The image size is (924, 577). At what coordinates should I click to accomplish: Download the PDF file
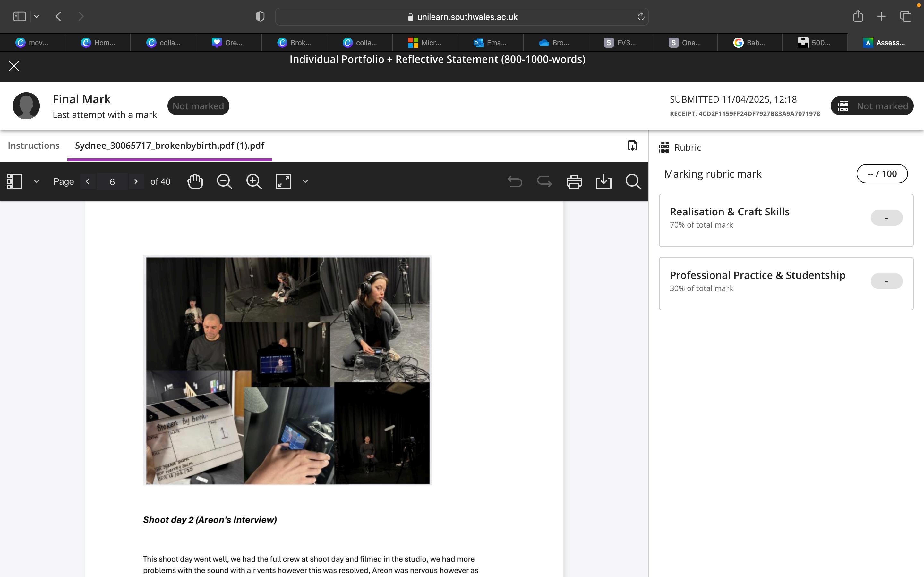(603, 182)
